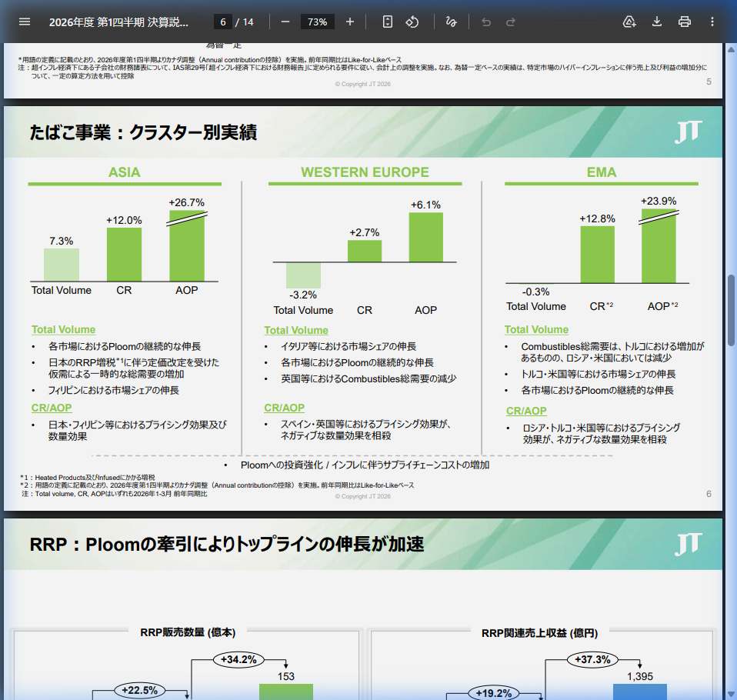The height and width of the screenshot is (700, 737).
Task: Click the +34.2% oval label in RRP chart
Action: [238, 659]
